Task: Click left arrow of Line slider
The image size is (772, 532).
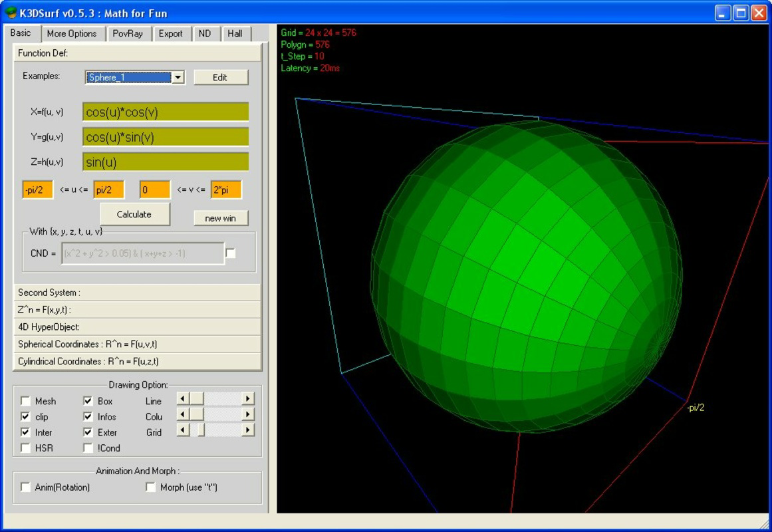Action: pos(183,398)
